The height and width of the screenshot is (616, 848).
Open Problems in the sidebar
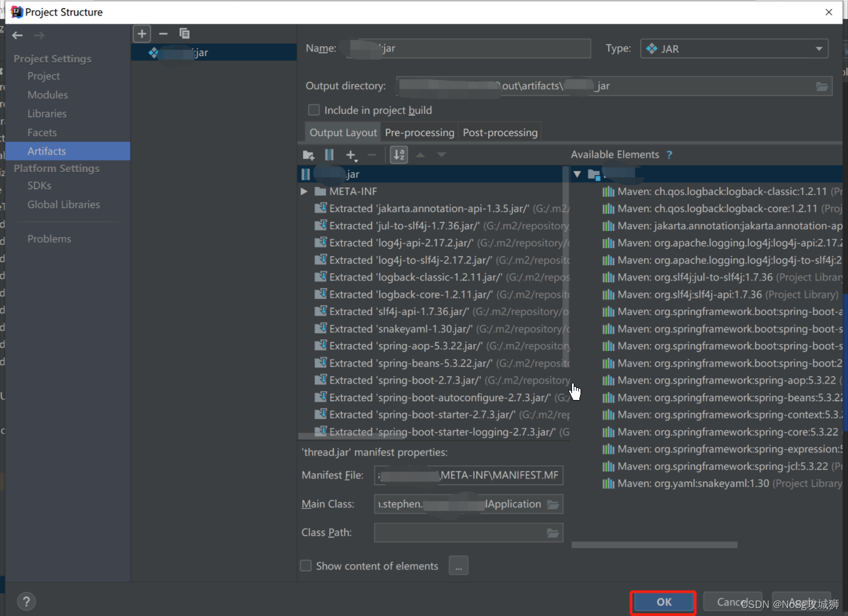[x=49, y=239]
